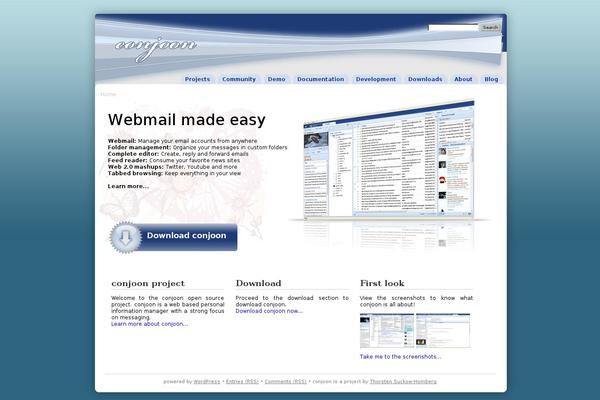This screenshot has height=400, width=600.
Task: Open the About page
Action: pyautogui.click(x=463, y=79)
